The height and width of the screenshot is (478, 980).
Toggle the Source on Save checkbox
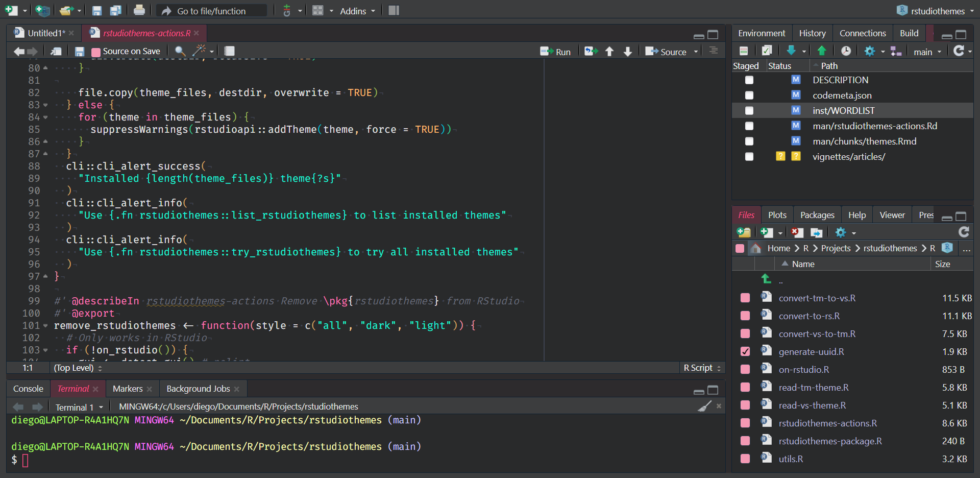[95, 52]
